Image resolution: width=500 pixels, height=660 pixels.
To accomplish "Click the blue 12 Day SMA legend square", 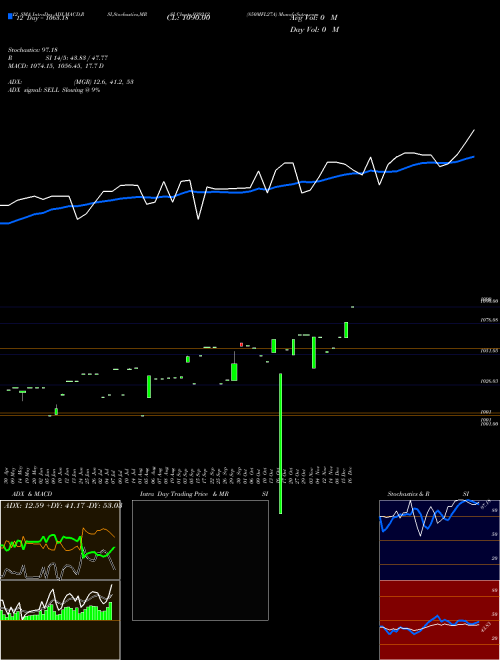I will pos(10,16).
